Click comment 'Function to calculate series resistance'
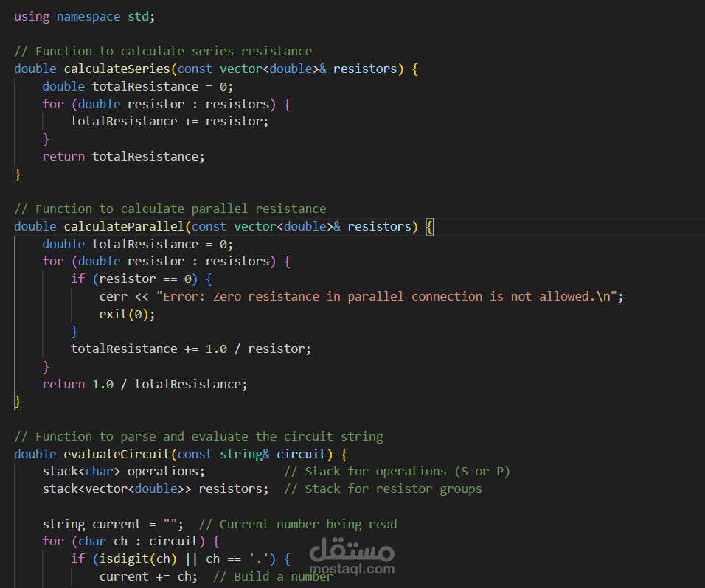Viewport: 705px width, 588px height. pyautogui.click(x=163, y=51)
